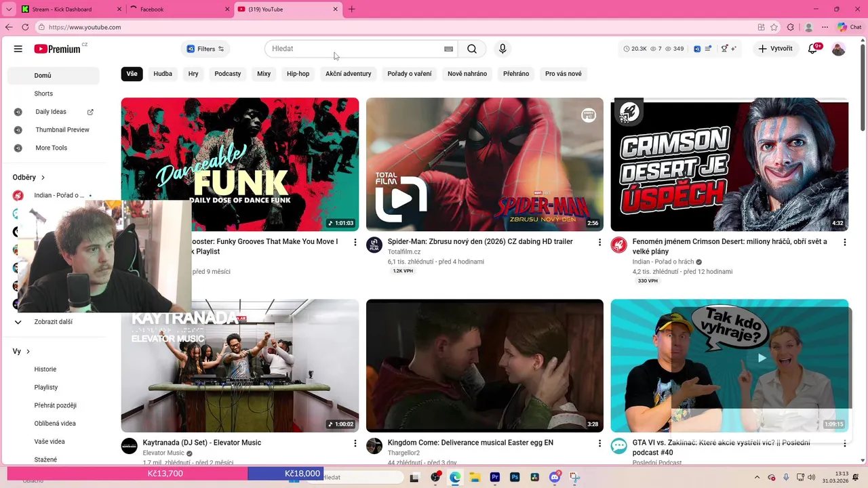The image size is (868, 488).
Task: Open browser profile icon
Action: [x=808, y=27]
